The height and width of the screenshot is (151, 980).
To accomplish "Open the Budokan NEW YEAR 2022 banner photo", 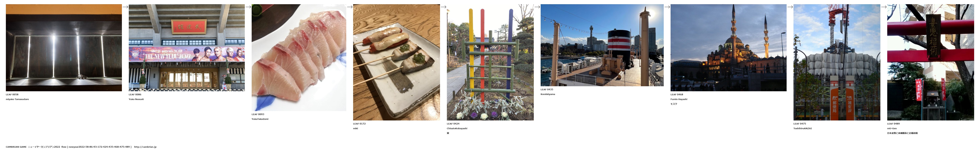I will click(187, 48).
